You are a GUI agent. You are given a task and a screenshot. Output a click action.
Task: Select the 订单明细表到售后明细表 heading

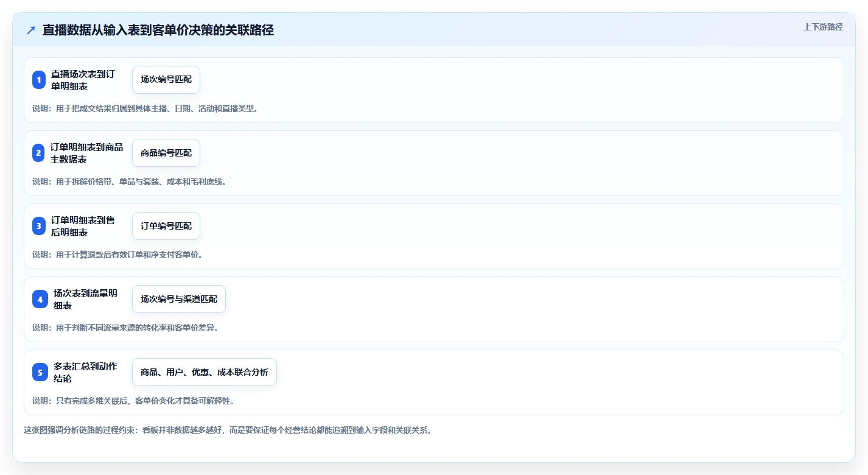point(83,226)
